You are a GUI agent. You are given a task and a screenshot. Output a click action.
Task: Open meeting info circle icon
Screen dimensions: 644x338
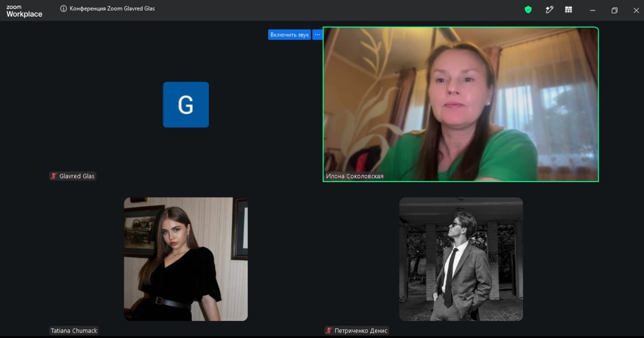tap(63, 9)
